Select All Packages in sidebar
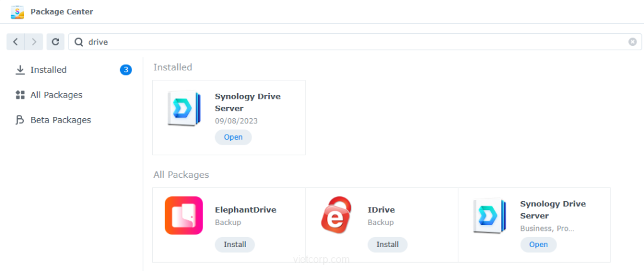Viewport: 644px width, 271px height. (x=56, y=95)
